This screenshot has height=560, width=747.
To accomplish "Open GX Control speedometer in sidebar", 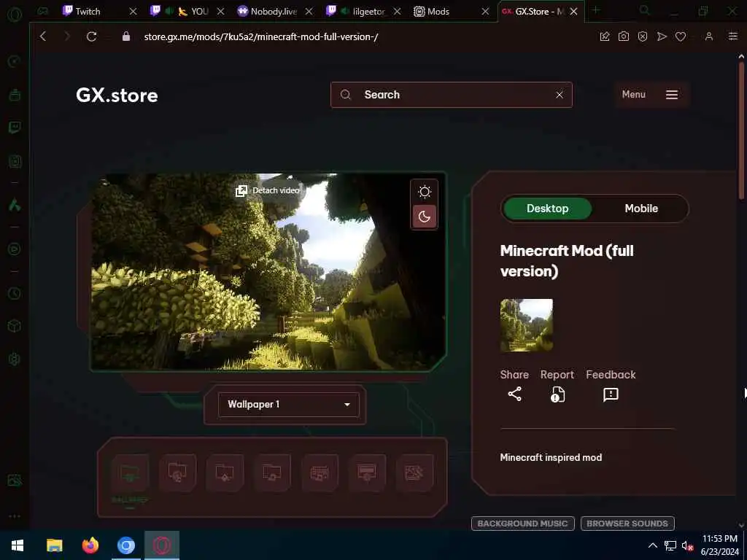I will [x=15, y=61].
